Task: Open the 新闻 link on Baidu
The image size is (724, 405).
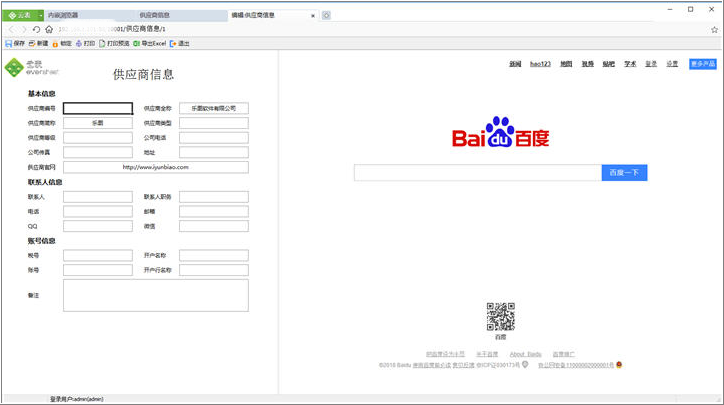Action: 515,64
